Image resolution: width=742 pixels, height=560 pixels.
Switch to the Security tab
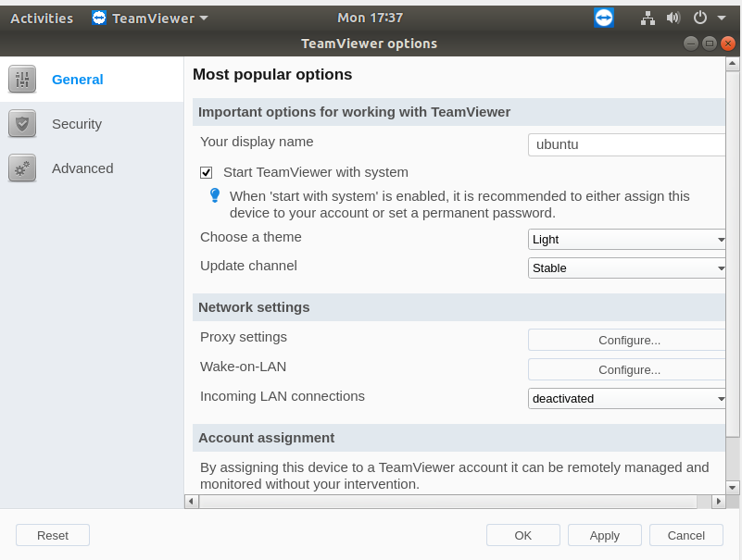click(x=77, y=124)
